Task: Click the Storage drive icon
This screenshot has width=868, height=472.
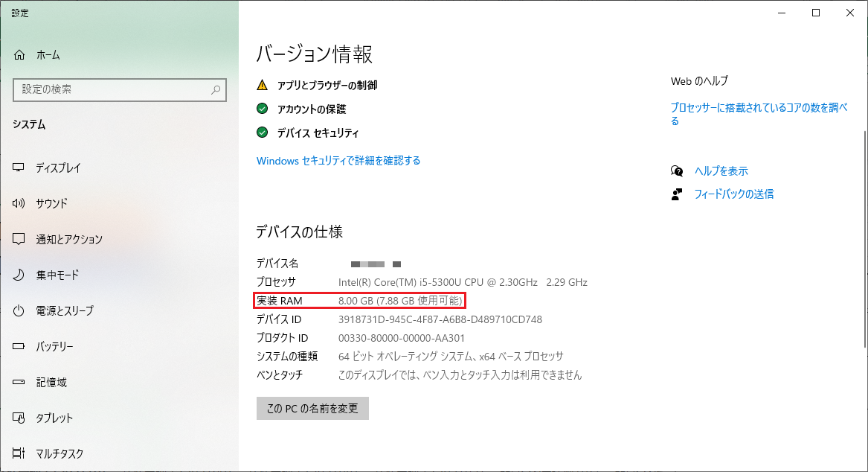Action: (x=19, y=383)
